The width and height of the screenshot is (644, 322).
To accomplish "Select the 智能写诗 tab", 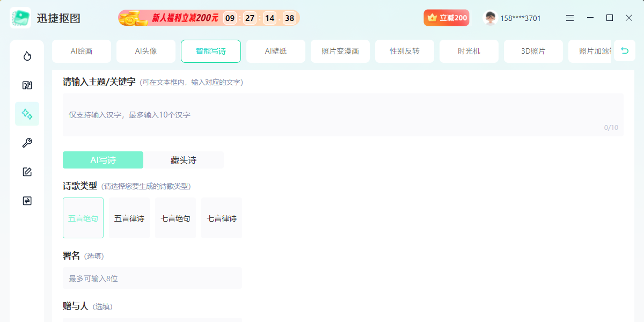I will pos(211,51).
